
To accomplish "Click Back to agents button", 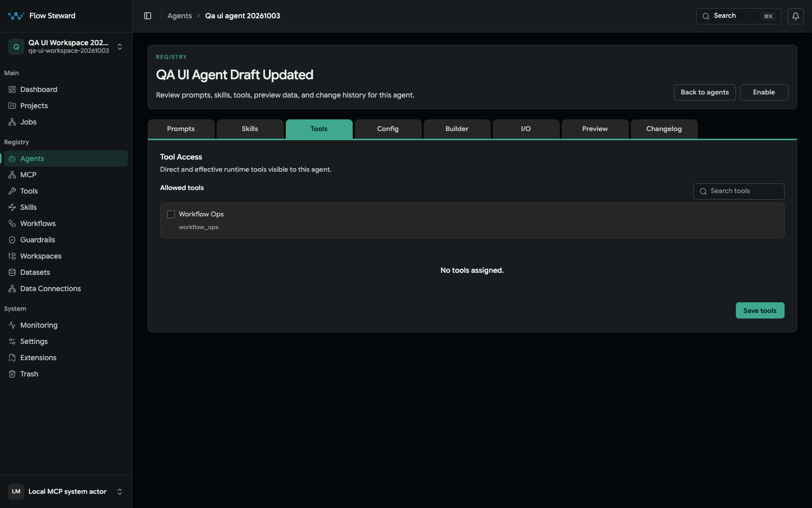I will pyautogui.click(x=705, y=92).
